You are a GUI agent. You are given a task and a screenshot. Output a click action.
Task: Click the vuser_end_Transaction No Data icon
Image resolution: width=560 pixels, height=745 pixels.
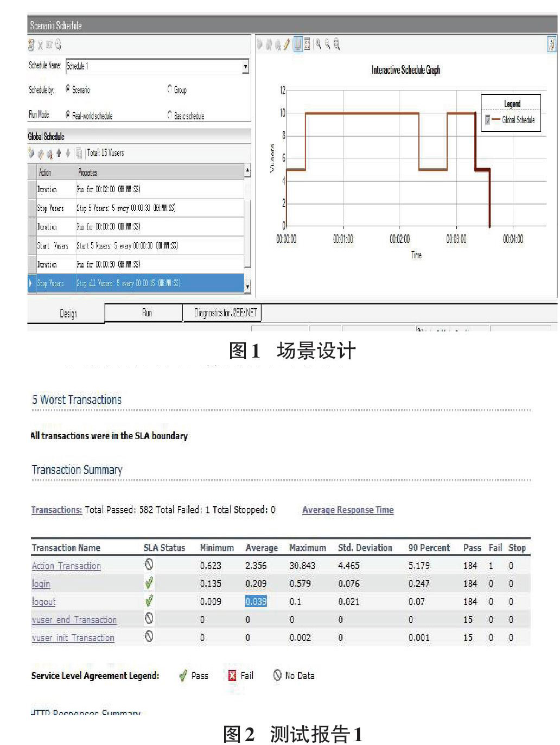(x=149, y=619)
